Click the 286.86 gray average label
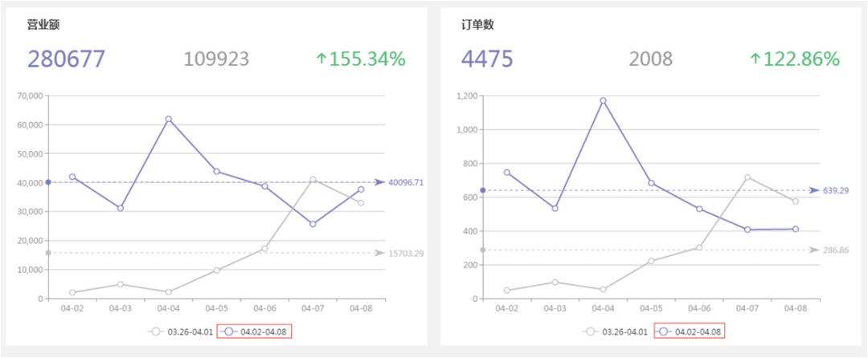 836,250
